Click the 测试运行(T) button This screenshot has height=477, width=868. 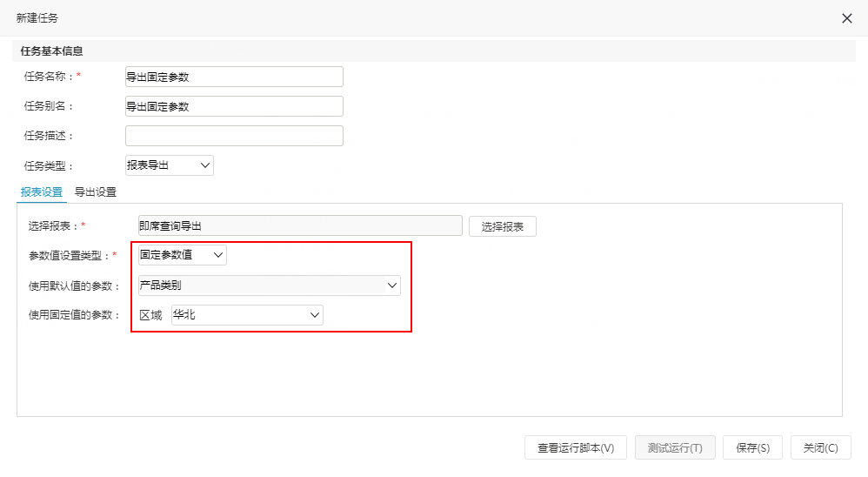coord(675,447)
